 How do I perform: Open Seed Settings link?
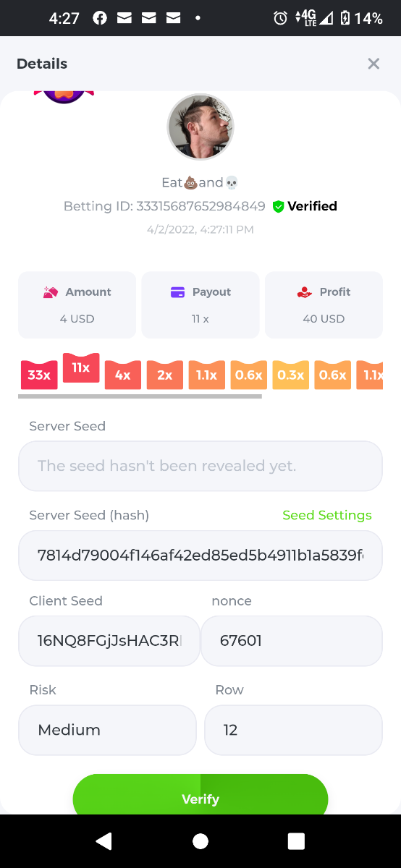(327, 515)
